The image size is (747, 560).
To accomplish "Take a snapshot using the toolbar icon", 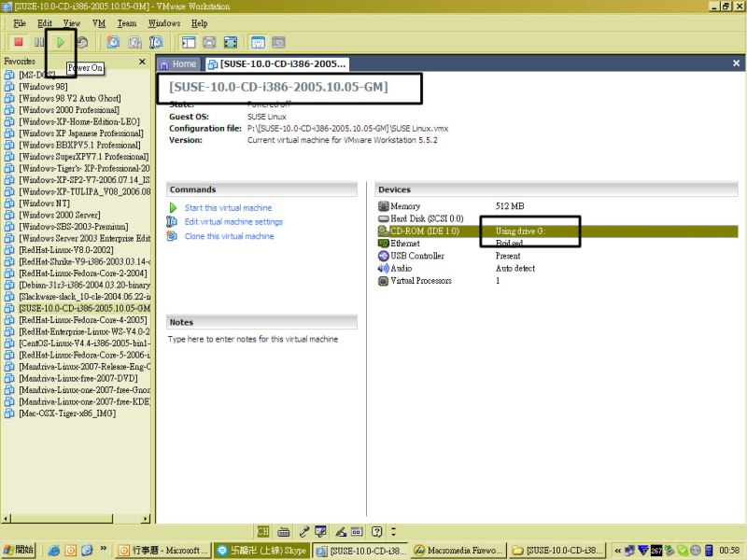I will pos(113,42).
